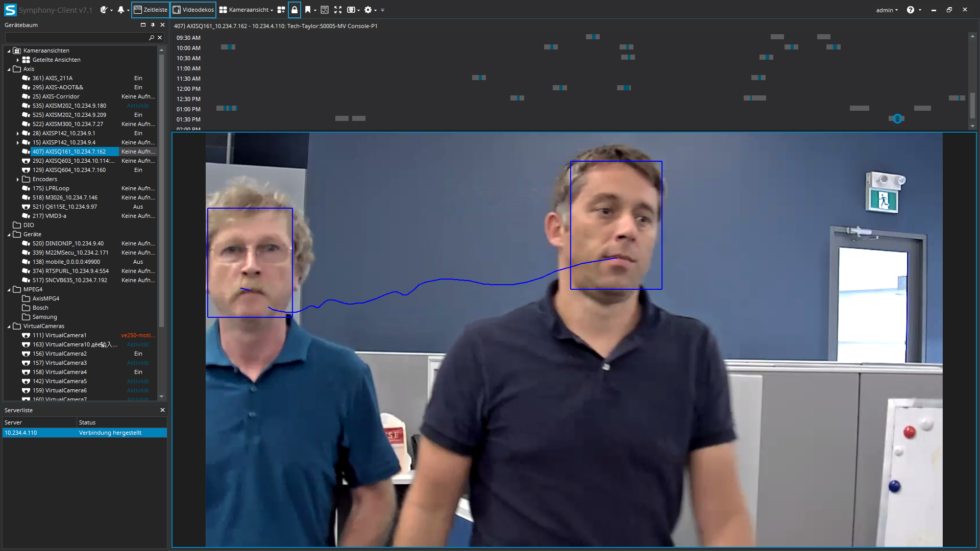Select camera 521) Q6115E_10.234.9.97
This screenshot has width=980, height=551.
[65, 207]
